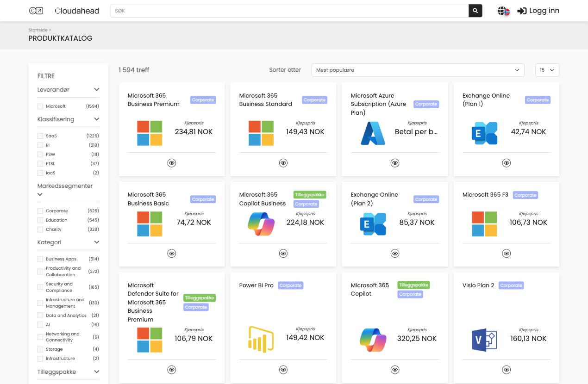Check the Charity market segment filter
588x384 pixels.
(x=40, y=229)
